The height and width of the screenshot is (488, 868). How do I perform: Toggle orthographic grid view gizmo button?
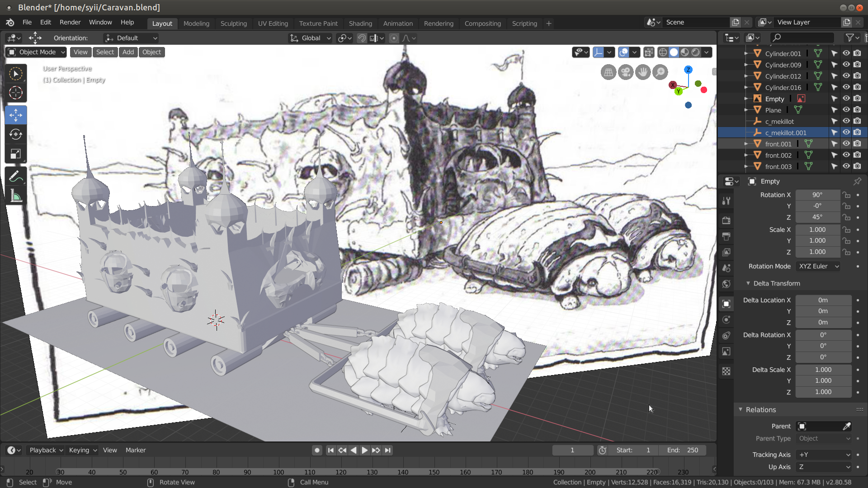pos(609,72)
